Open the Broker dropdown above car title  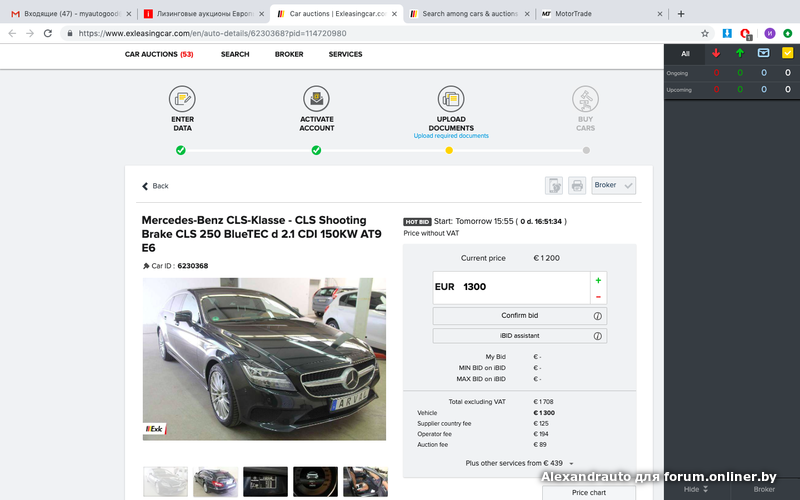click(614, 185)
